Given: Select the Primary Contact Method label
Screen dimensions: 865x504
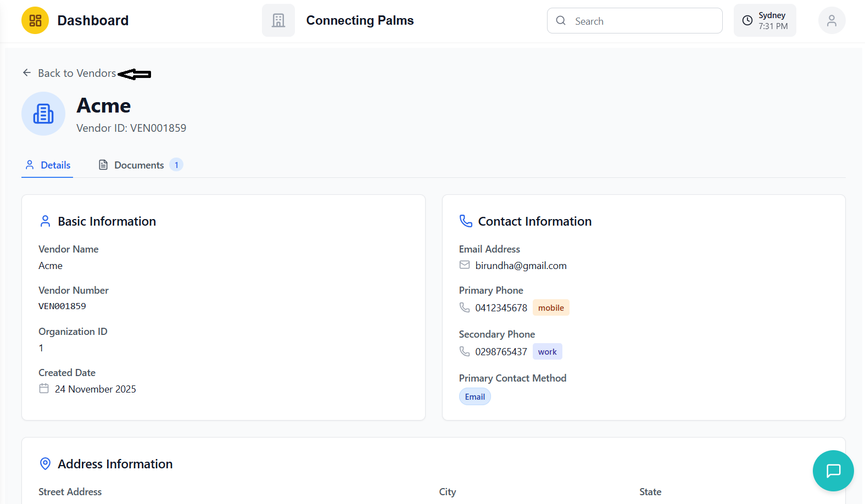Looking at the screenshot, I should (513, 378).
